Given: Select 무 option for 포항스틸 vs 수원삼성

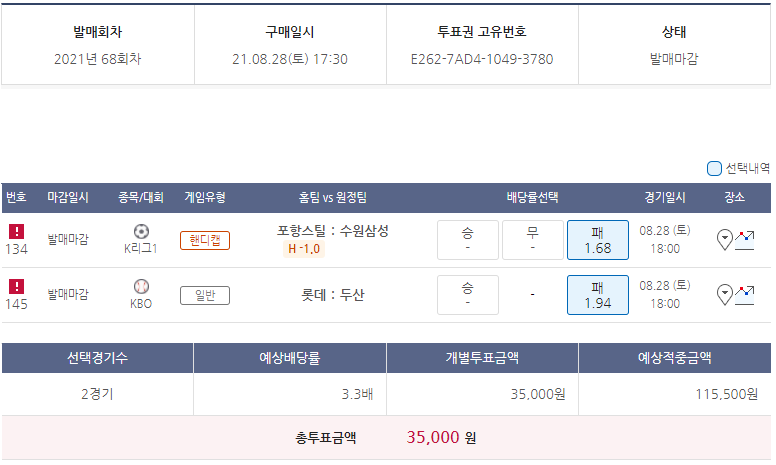Looking at the screenshot, I should (x=532, y=240).
